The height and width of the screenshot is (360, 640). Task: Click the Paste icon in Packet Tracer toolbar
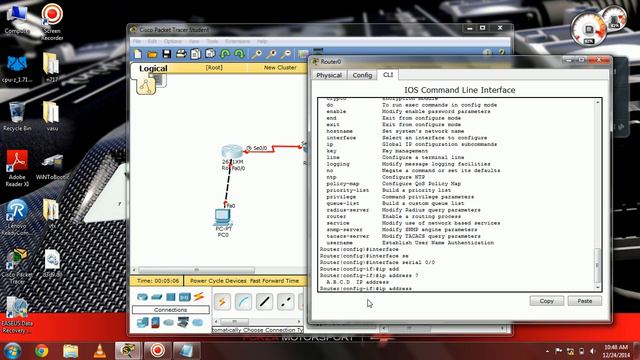tap(210, 53)
